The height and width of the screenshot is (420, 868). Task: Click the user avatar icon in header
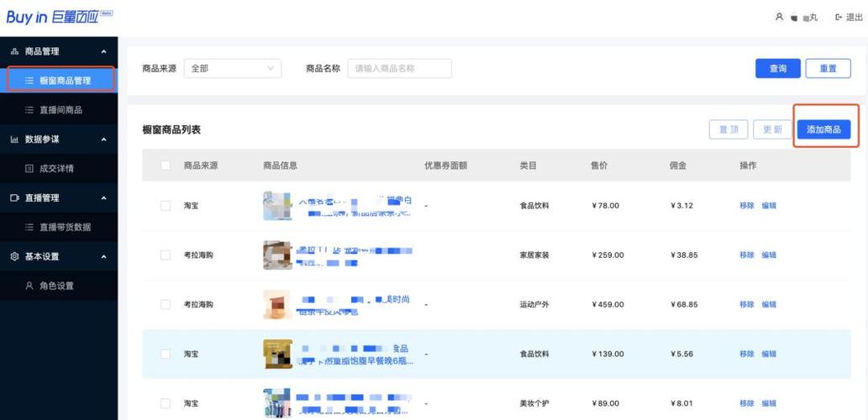click(780, 17)
